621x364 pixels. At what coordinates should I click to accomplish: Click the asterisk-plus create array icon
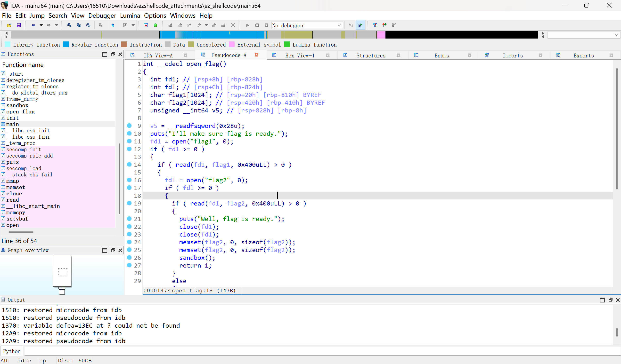(214, 25)
